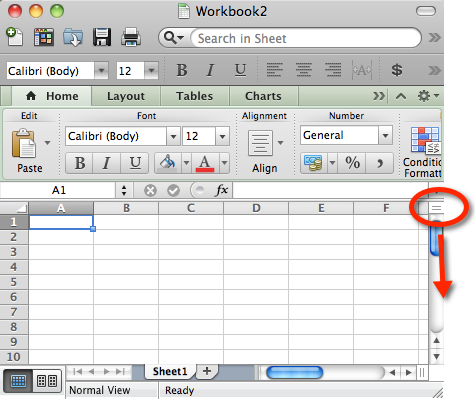The width and height of the screenshot is (475, 399).
Task: Apply currency format with dollar icon
Action: point(397,70)
